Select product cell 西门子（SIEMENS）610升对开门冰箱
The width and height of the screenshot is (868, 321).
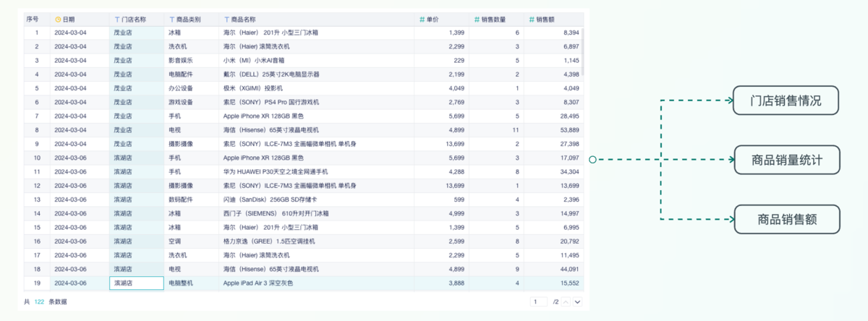316,213
